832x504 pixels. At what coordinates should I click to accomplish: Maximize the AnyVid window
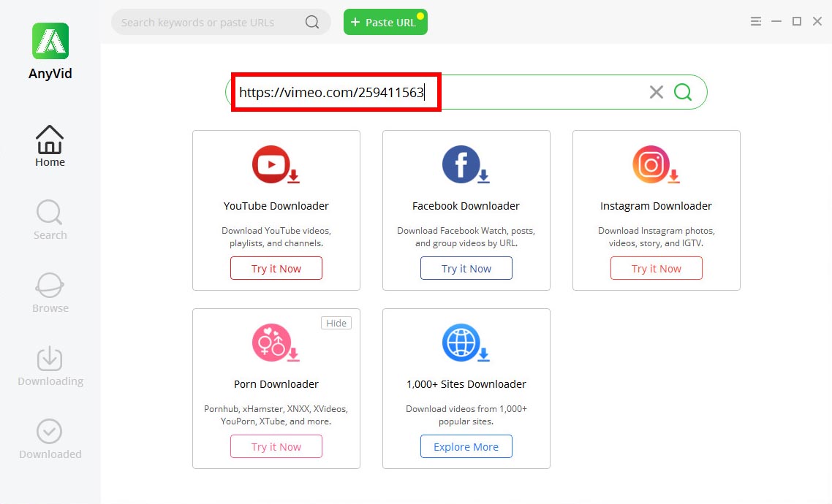(796, 21)
